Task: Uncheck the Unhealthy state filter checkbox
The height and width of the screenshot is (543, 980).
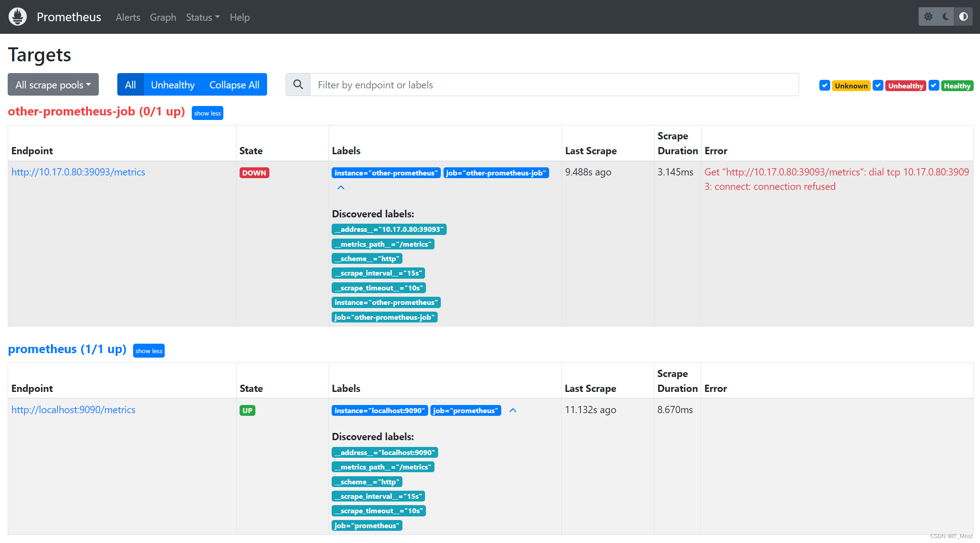Action: click(878, 85)
